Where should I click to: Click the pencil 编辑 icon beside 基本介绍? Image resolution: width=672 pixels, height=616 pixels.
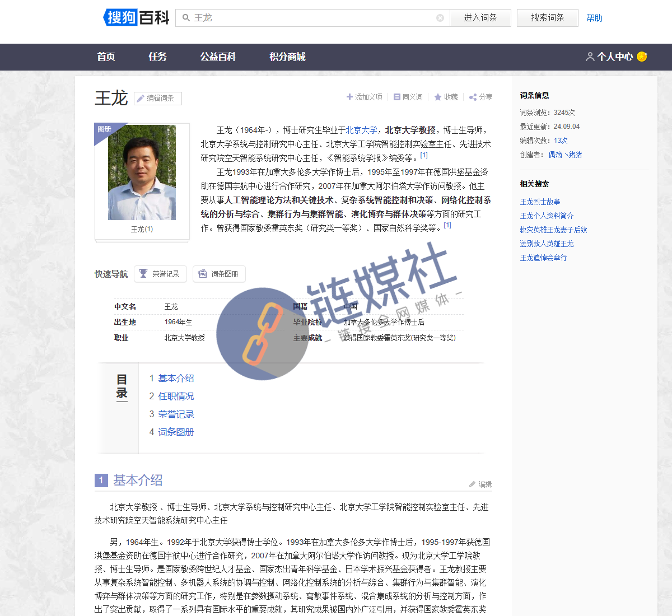474,484
